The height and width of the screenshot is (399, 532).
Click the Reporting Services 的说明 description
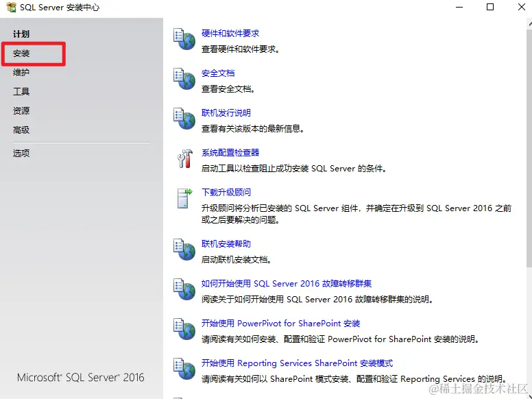point(354,378)
